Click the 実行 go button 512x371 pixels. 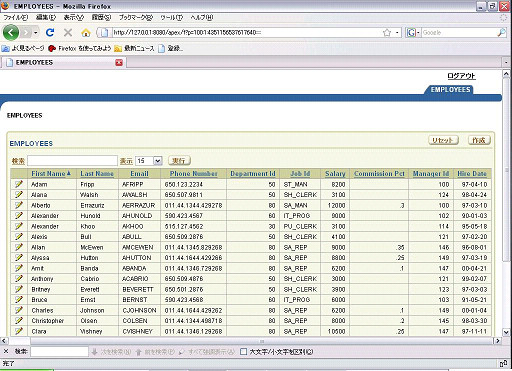click(x=179, y=161)
